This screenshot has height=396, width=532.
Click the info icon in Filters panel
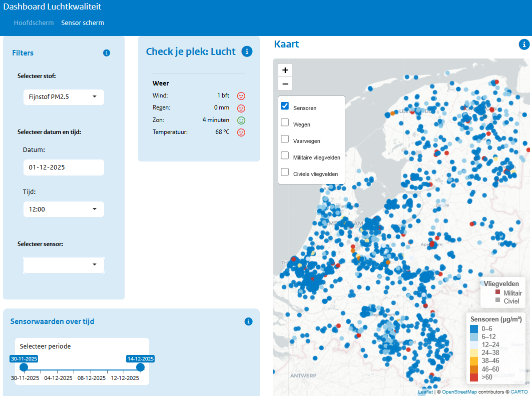106,53
